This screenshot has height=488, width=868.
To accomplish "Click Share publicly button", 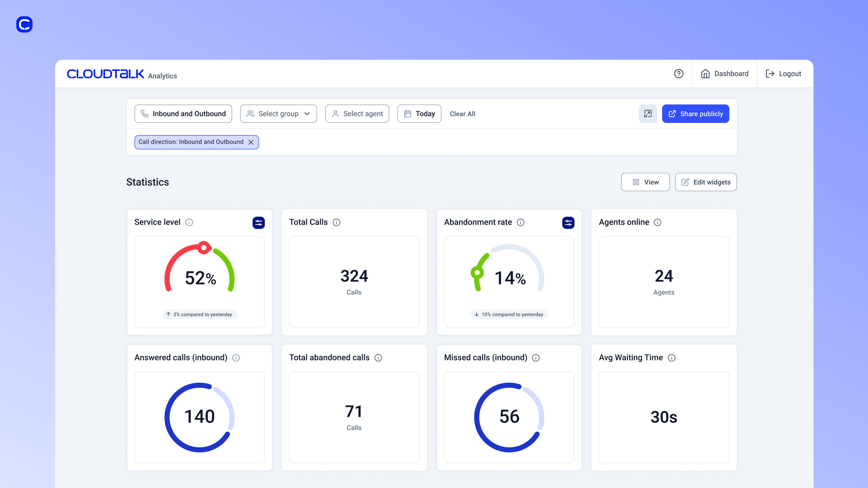I will 695,114.
